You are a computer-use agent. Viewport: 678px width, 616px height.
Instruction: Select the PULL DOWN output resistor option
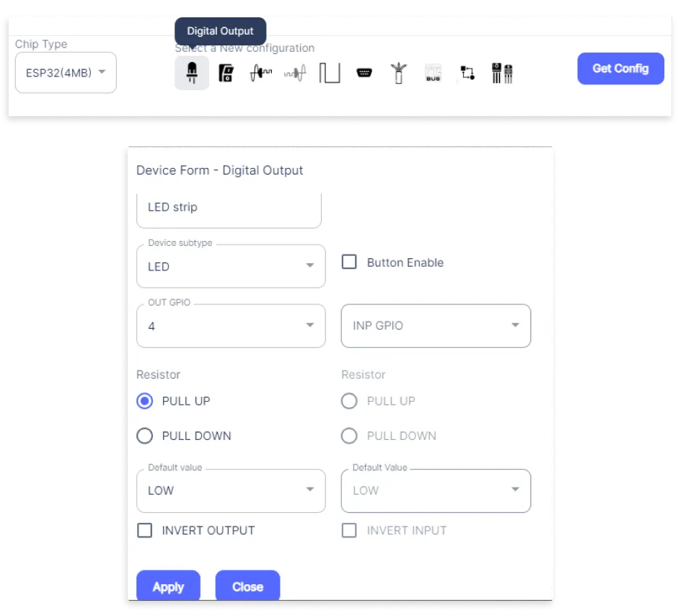pos(145,436)
